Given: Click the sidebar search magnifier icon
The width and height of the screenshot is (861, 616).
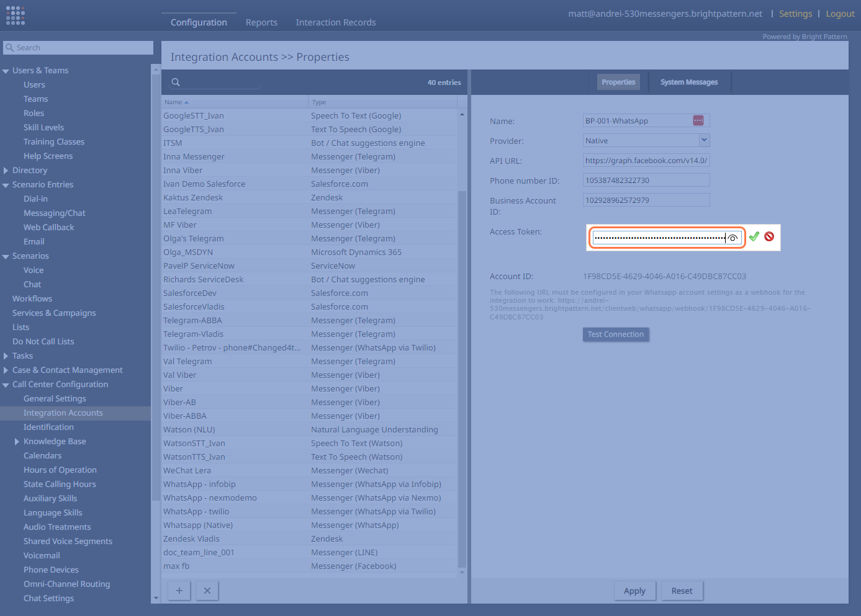Looking at the screenshot, I should 9,48.
